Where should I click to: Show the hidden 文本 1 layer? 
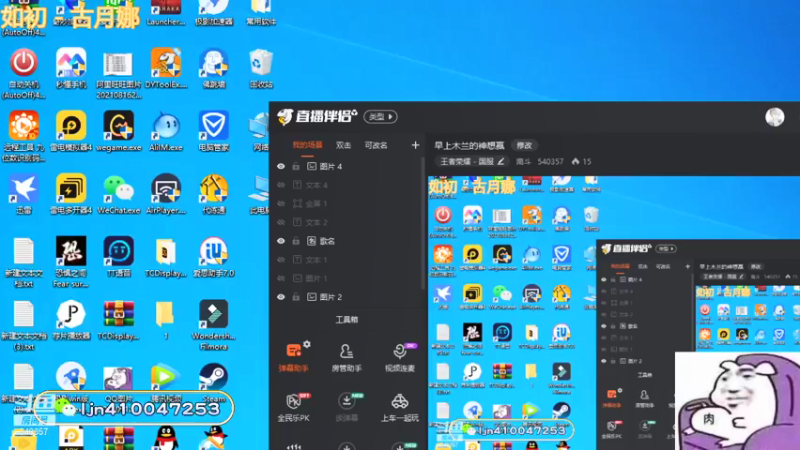(281, 260)
